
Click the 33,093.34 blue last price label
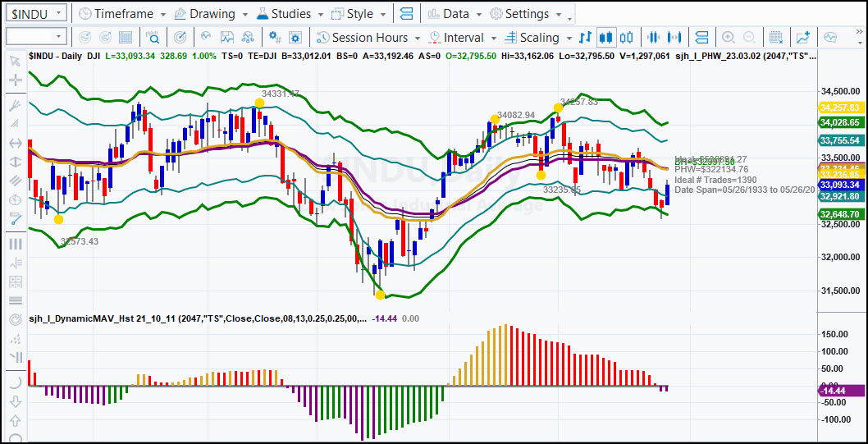tap(840, 185)
